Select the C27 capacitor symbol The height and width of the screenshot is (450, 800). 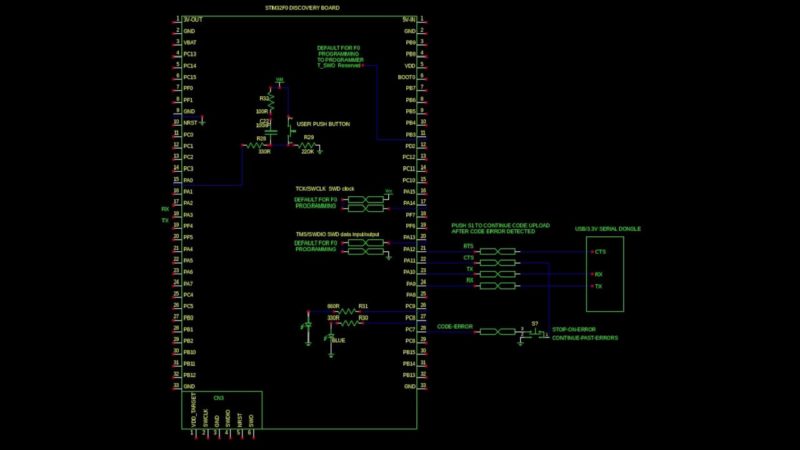(x=272, y=132)
